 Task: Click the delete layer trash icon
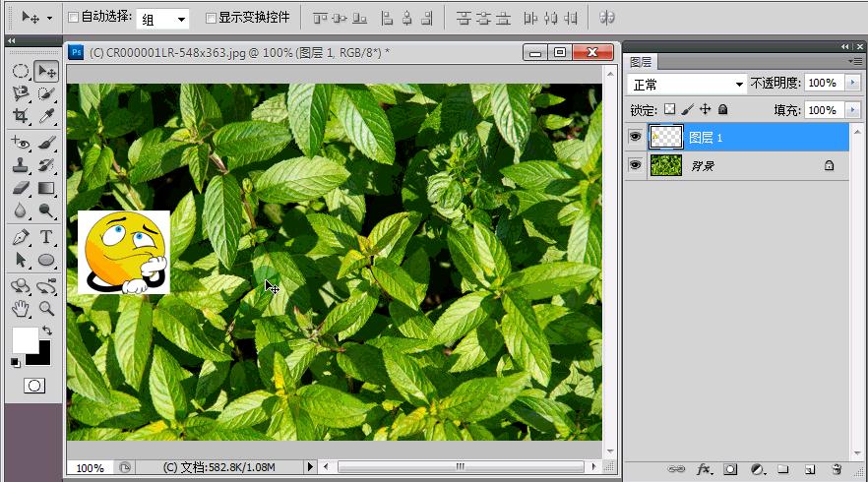[x=837, y=470]
